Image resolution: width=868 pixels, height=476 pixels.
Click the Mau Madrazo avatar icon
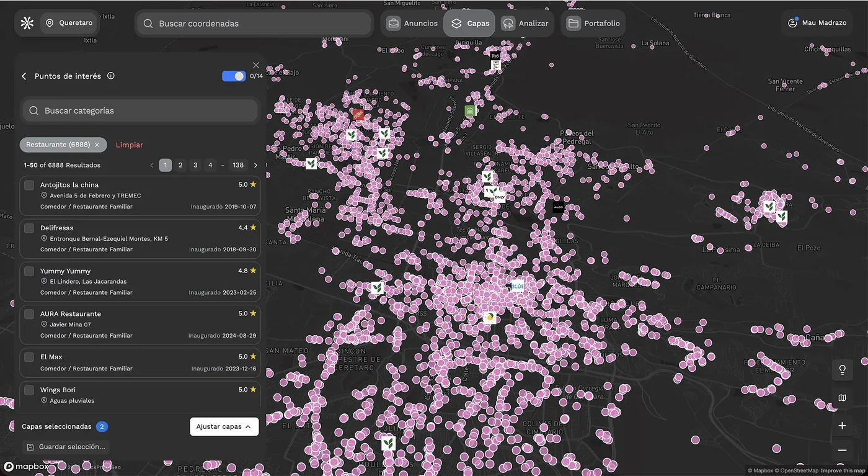coord(792,23)
